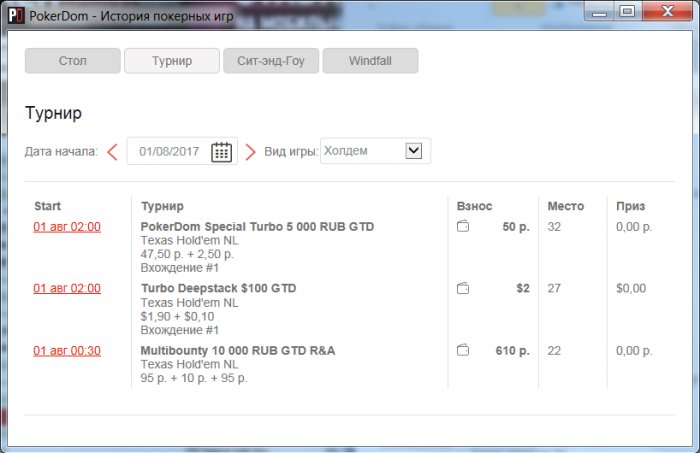Screen dimensions: 700x453
Task: Click 47,50 р. + 2,50 р. fee text
Action: tap(187, 254)
